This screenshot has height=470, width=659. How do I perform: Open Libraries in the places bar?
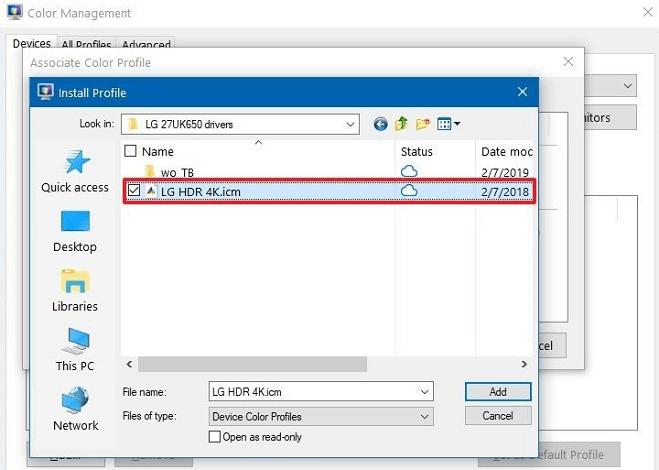tap(75, 291)
